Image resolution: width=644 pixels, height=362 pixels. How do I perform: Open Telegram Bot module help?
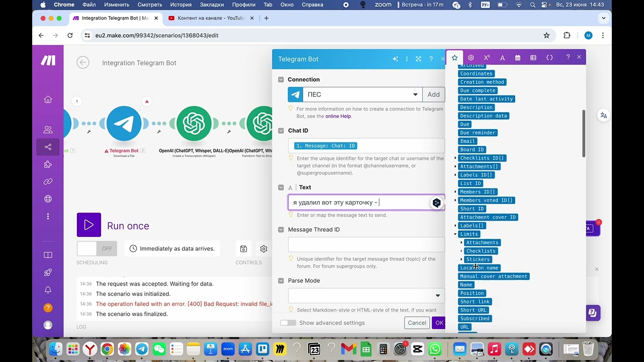[431, 59]
